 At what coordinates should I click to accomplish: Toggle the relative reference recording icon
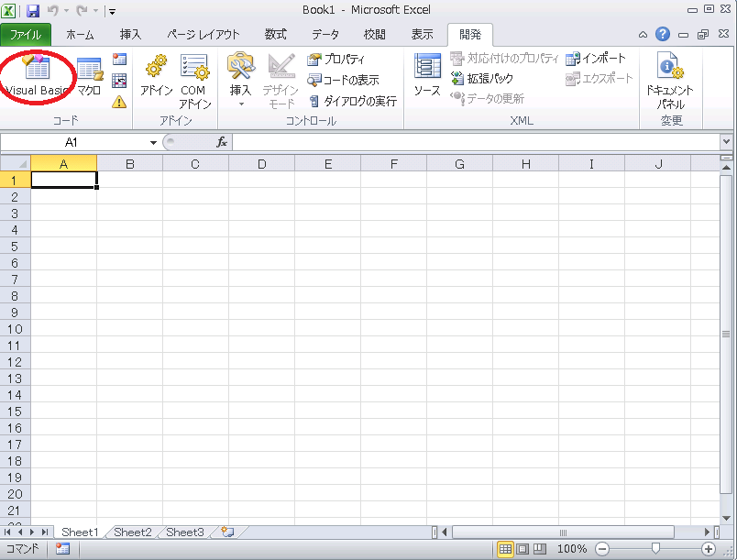coord(119,81)
